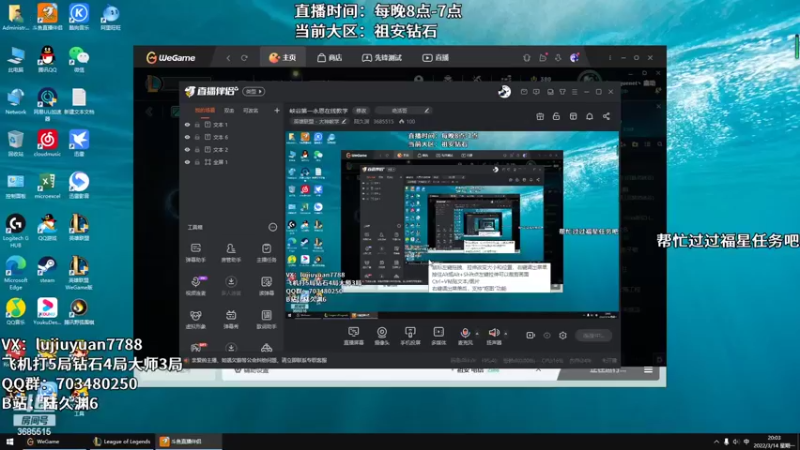Add 摄像头 camera source

tap(382, 336)
